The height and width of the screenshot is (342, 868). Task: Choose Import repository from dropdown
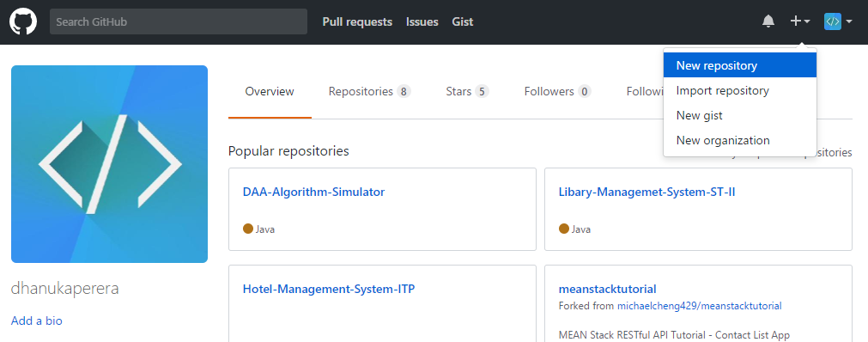point(739,90)
